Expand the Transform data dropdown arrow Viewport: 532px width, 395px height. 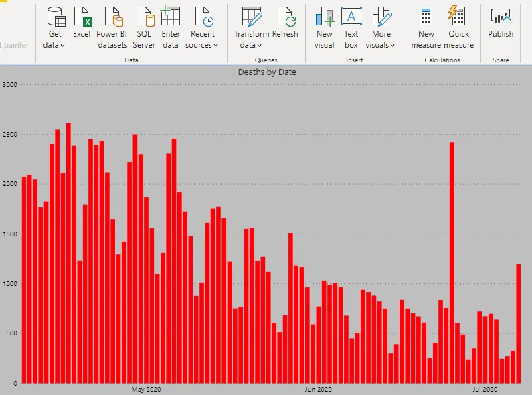pyautogui.click(x=259, y=45)
